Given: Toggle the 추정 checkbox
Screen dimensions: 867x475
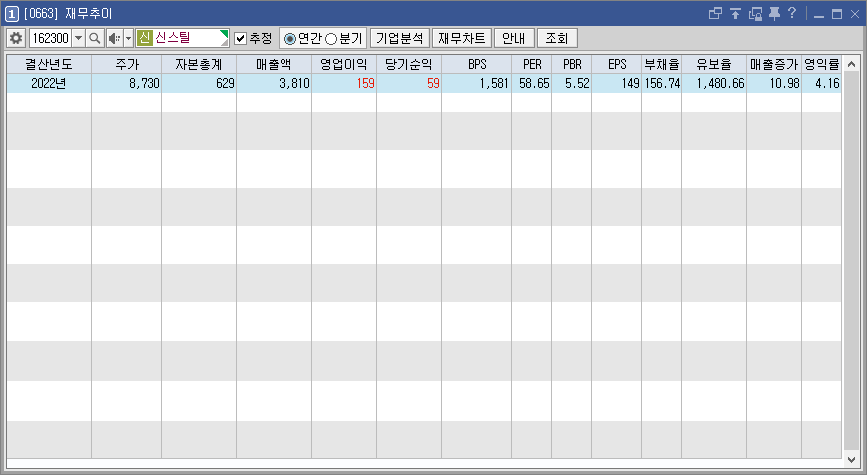Looking at the screenshot, I should coord(241,38).
